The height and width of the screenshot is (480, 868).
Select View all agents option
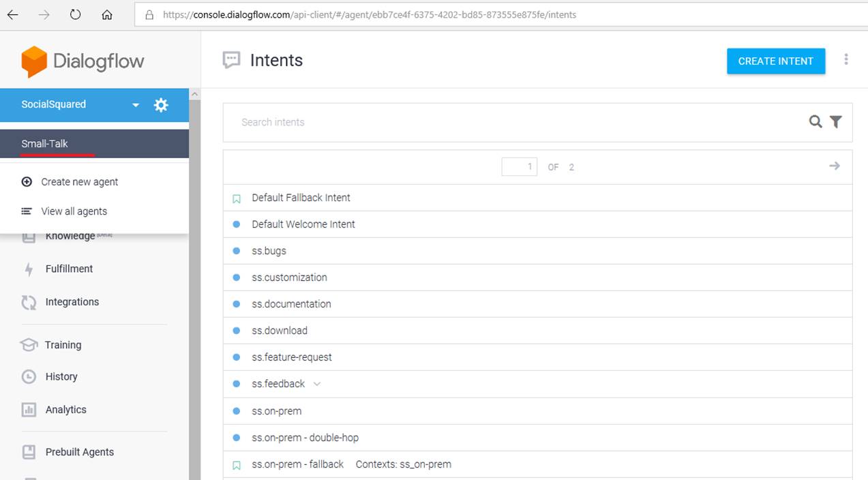(x=74, y=211)
